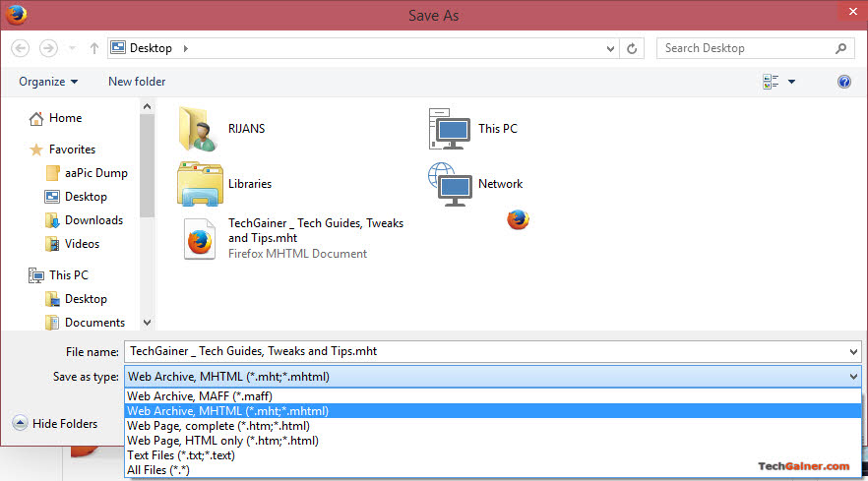Click the Forward navigation arrow
Viewport: 868px width, 481px height.
[x=48, y=48]
